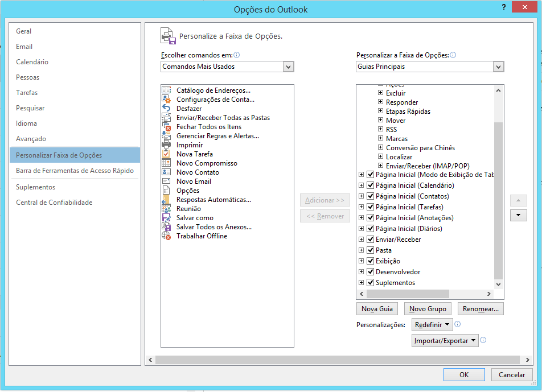Screen dimensions: 542x392
Task: Click the move down arrow button
Action: 519,215
